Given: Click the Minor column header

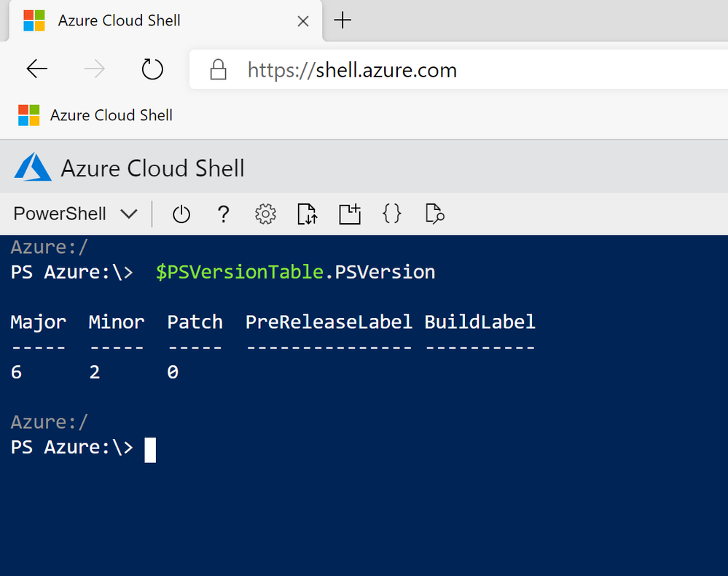Looking at the screenshot, I should (x=117, y=322).
